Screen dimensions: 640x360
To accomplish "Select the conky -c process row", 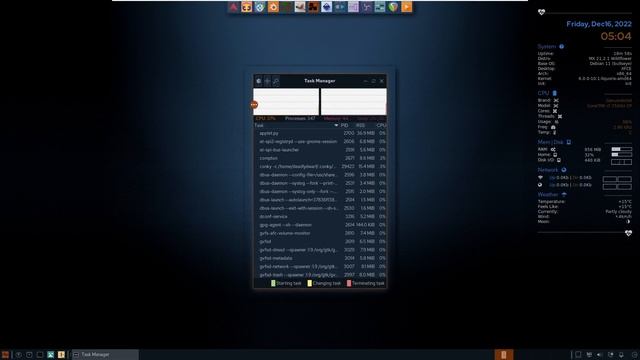I will tap(320, 167).
